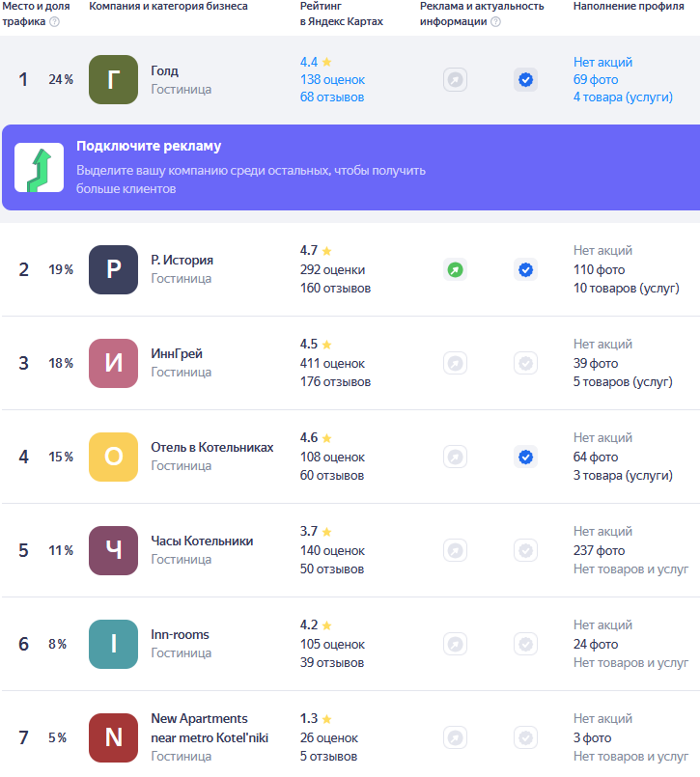Click the '19 %' traffic share value

click(x=61, y=269)
